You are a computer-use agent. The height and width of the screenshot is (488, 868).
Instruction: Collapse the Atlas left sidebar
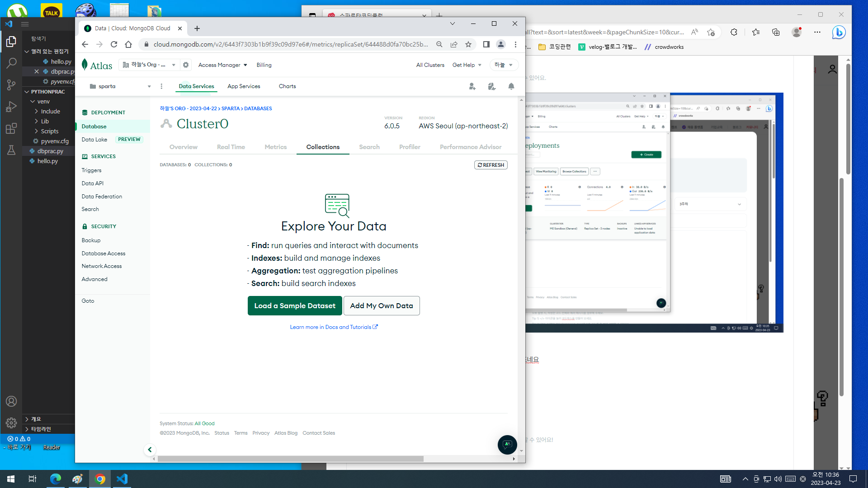pos(150,450)
